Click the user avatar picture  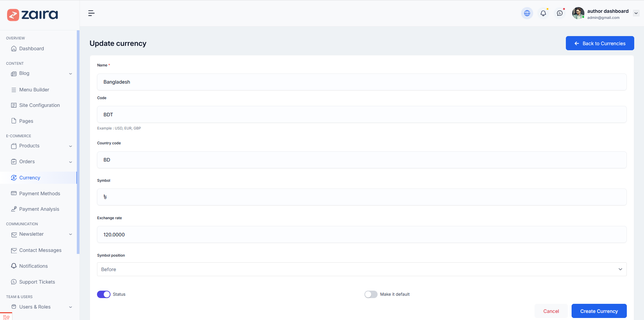(578, 13)
